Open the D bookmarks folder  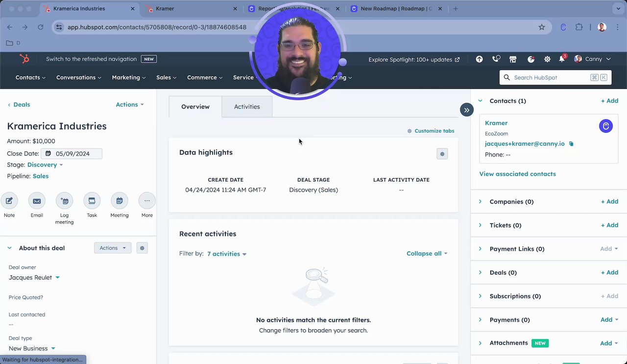13,43
